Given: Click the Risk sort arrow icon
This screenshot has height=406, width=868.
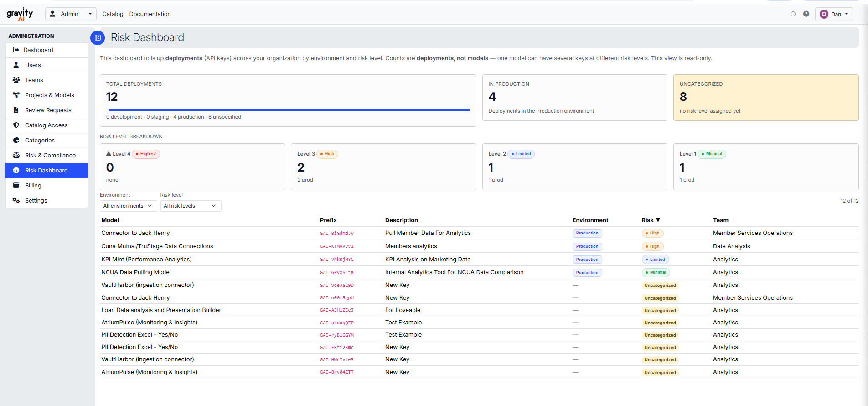Looking at the screenshot, I should click(658, 220).
